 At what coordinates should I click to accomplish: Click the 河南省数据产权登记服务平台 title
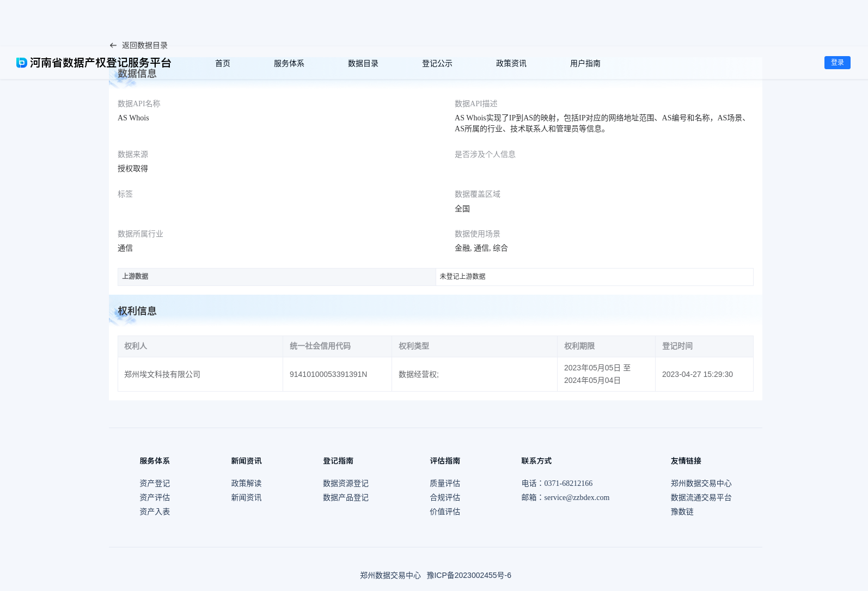pos(101,63)
